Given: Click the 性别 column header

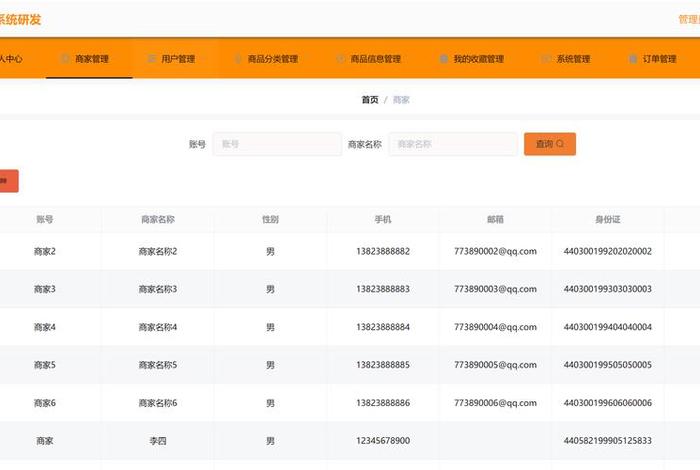Looking at the screenshot, I should coord(270,219).
